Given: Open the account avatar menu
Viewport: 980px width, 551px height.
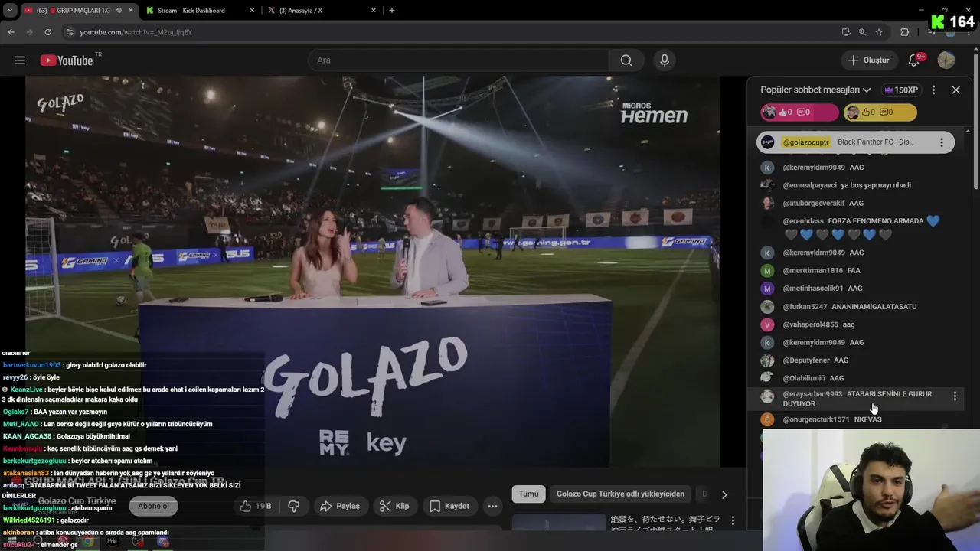Looking at the screenshot, I should (946, 60).
